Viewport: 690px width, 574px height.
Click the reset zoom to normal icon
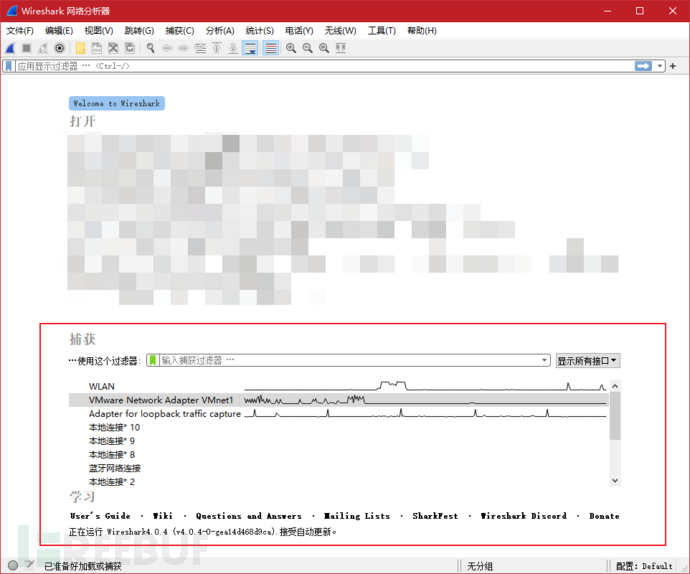tap(324, 48)
